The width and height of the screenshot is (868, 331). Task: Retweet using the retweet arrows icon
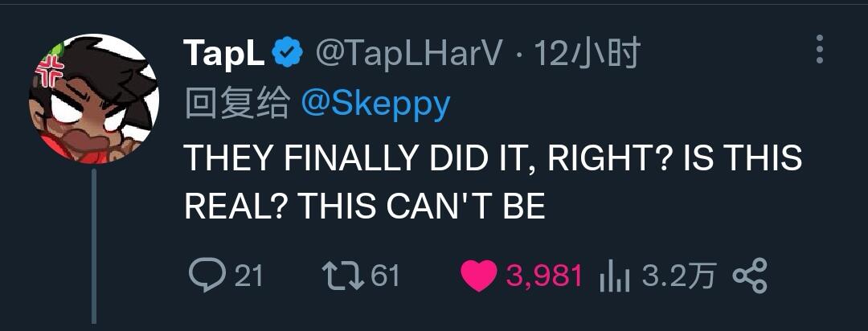(343, 275)
